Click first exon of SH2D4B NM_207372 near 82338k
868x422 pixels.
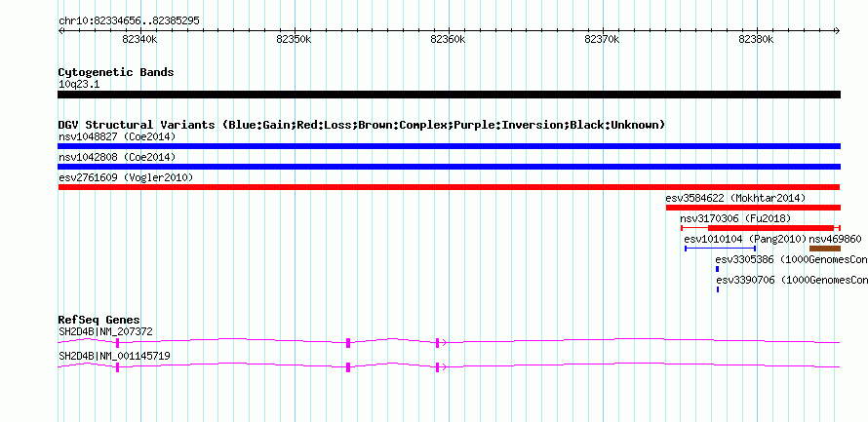[x=117, y=343]
